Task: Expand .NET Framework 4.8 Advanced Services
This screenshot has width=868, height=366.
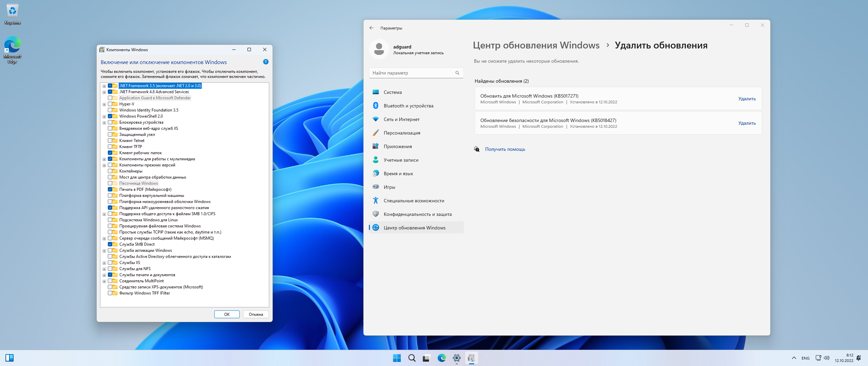Action: pyautogui.click(x=104, y=92)
